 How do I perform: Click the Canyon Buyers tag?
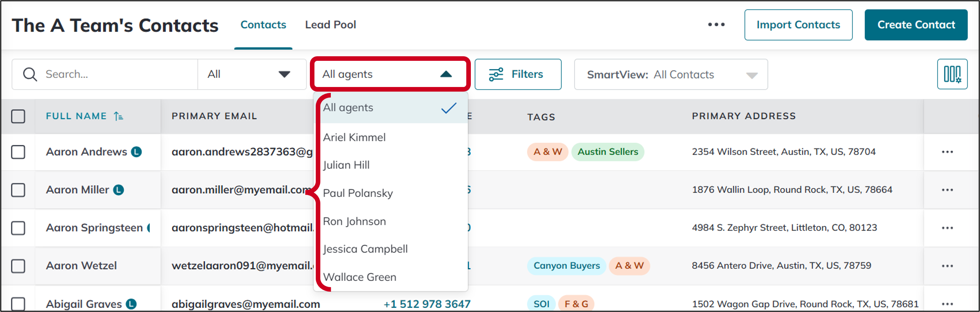pyautogui.click(x=566, y=266)
